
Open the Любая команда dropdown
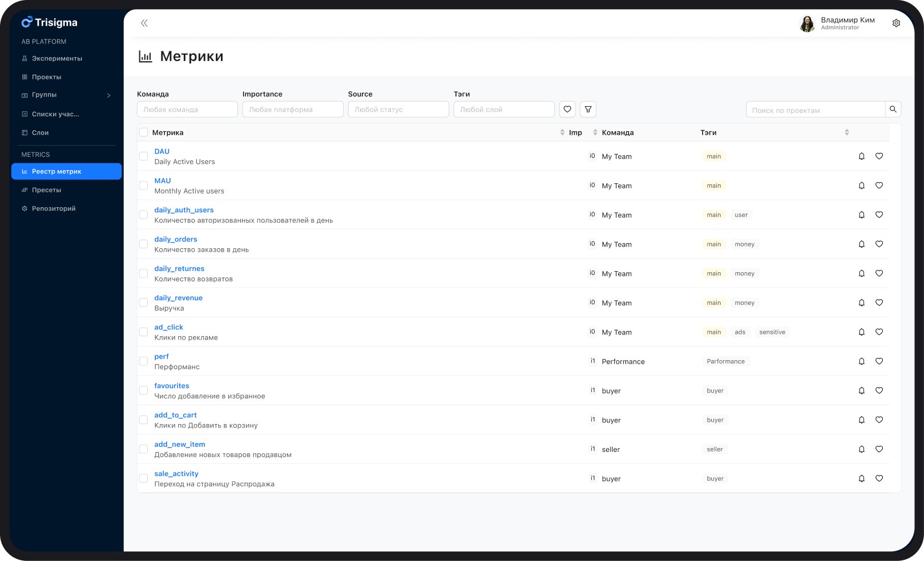pyautogui.click(x=187, y=109)
